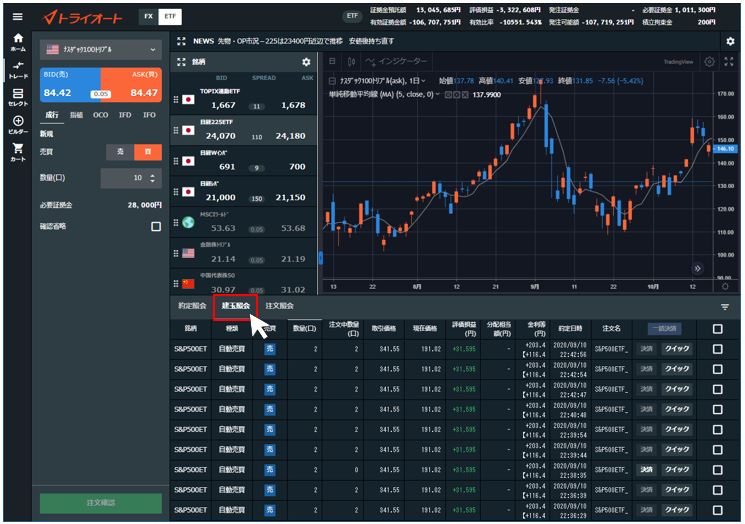Tick checkbox of row dated 22:39:54
This screenshot has height=524, width=745.
(718, 429)
